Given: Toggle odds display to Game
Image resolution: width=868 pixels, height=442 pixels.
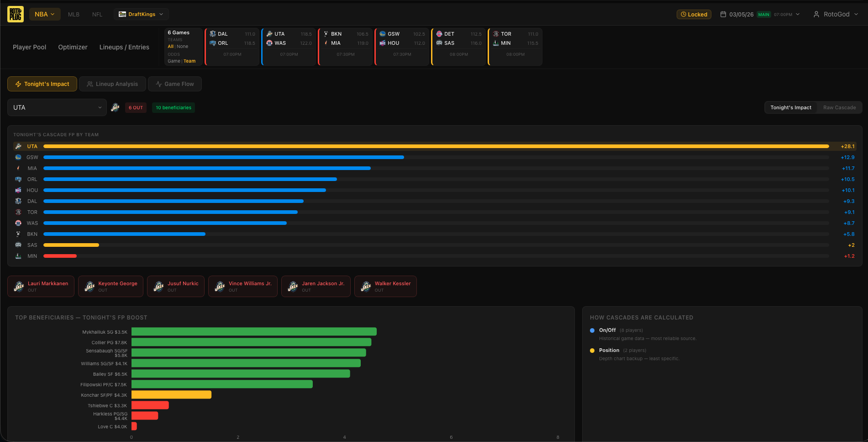Looking at the screenshot, I should [x=174, y=61].
